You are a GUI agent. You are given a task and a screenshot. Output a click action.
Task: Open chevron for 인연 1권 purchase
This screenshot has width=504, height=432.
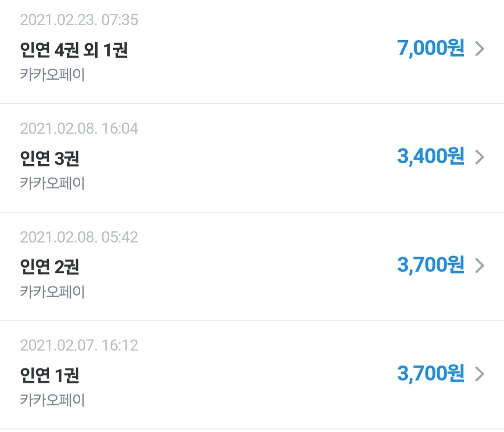click(x=480, y=374)
